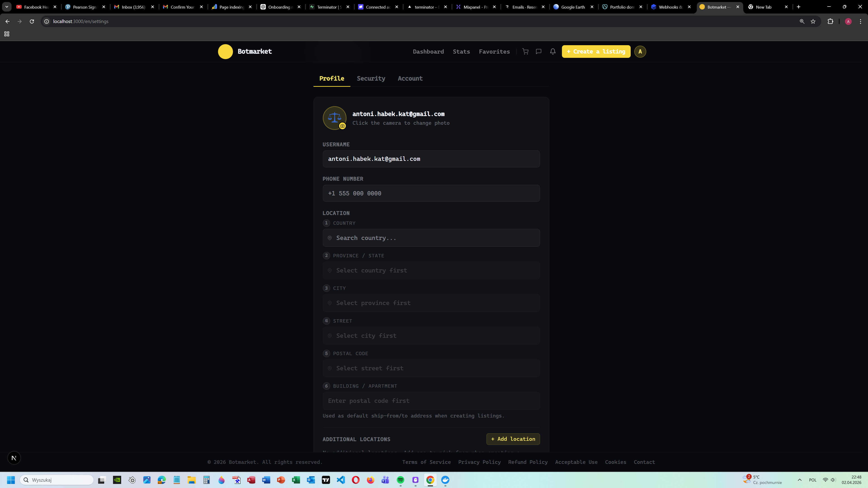Open the shopping cart icon

525,52
